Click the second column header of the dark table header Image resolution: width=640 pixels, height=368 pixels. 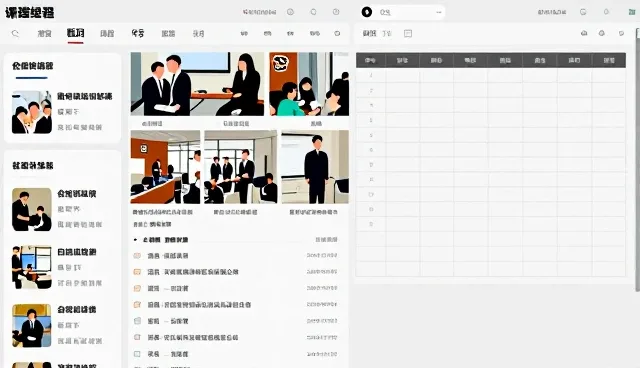point(402,60)
